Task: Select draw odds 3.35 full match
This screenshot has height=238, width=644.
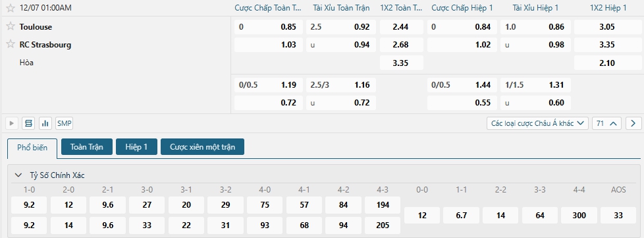Action: [396, 63]
